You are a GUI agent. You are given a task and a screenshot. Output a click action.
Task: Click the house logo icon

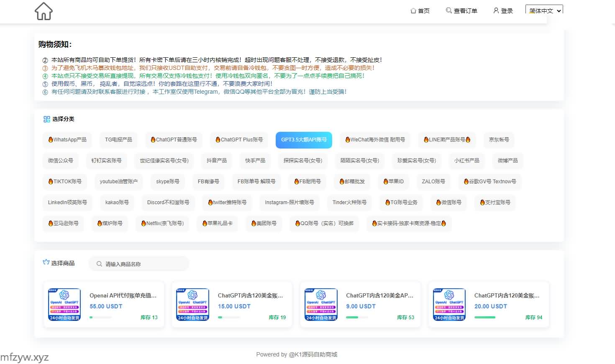(x=44, y=11)
